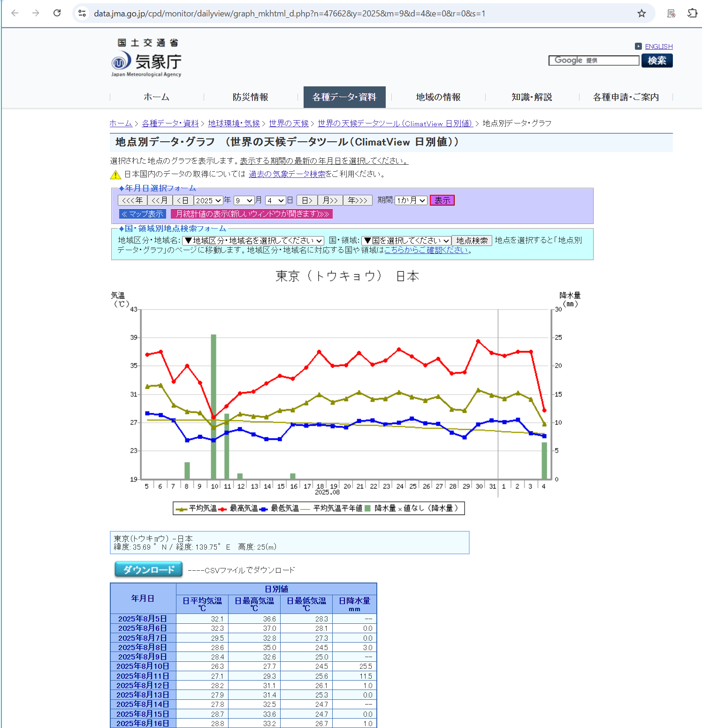Click the site information icon in address bar
Screen dimensions: 702x728
click(x=82, y=13)
